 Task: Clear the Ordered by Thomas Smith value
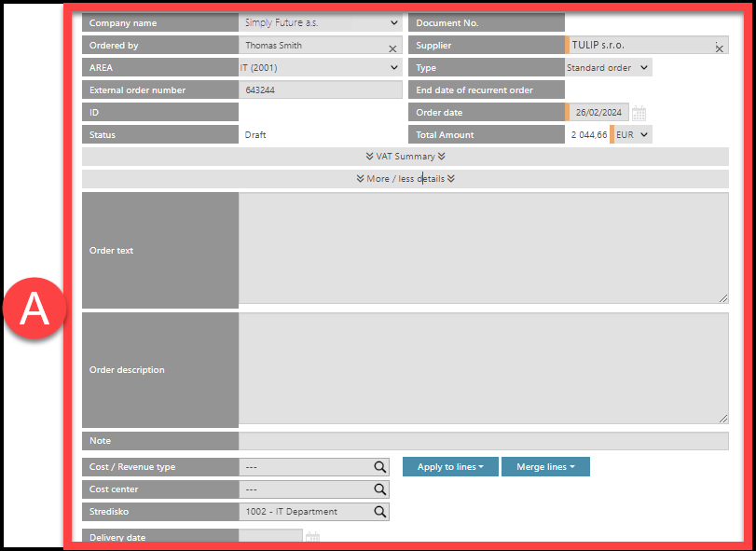392,48
